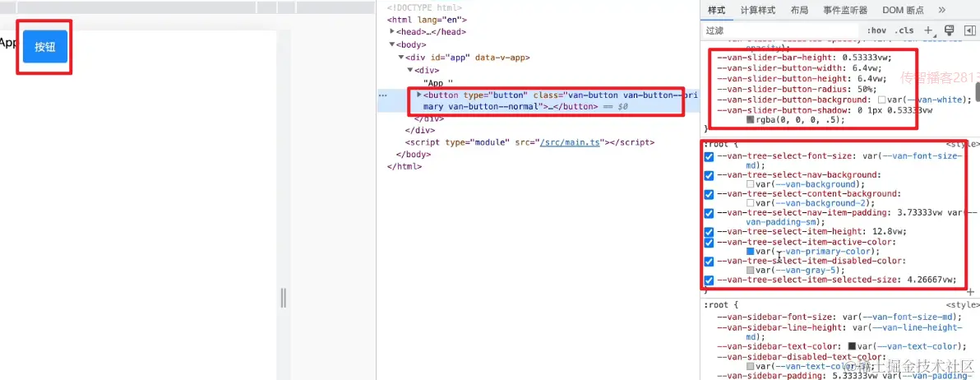The width and height of the screenshot is (980, 380).
Task: Collapse the body element node
Action: (392, 44)
